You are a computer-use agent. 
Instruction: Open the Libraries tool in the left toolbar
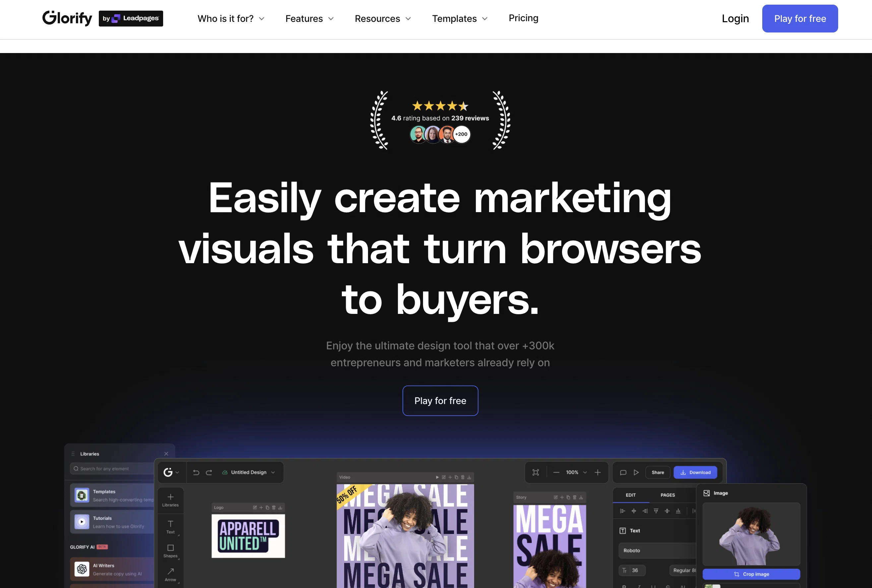(170, 500)
